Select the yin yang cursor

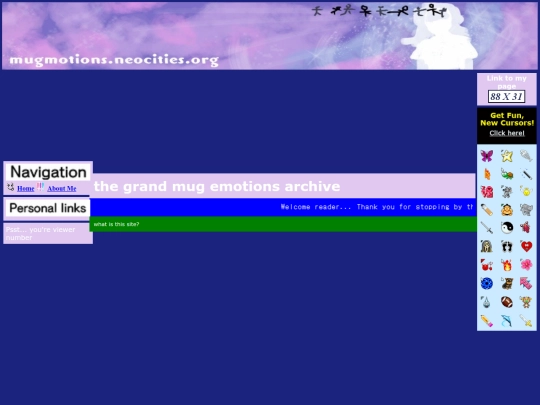(x=507, y=228)
